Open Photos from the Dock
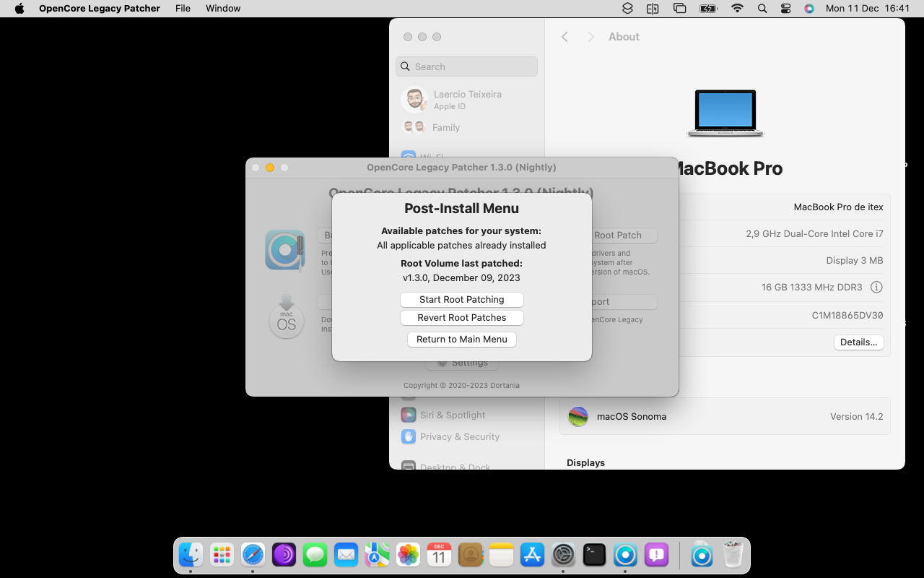Screen dimensions: 924x578 click(x=408, y=555)
